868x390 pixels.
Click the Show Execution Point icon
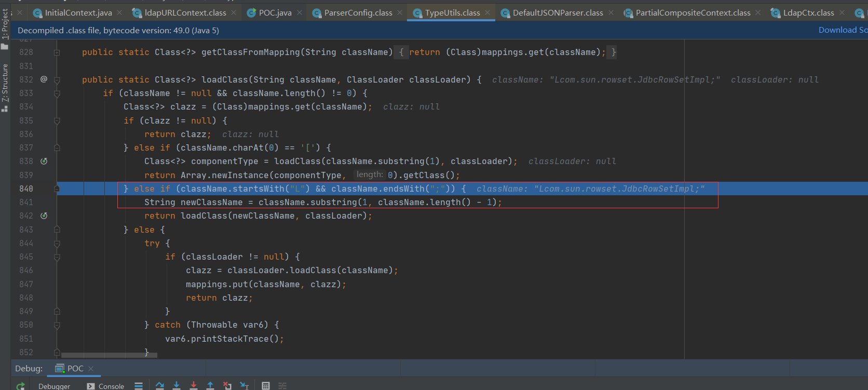coord(139,385)
